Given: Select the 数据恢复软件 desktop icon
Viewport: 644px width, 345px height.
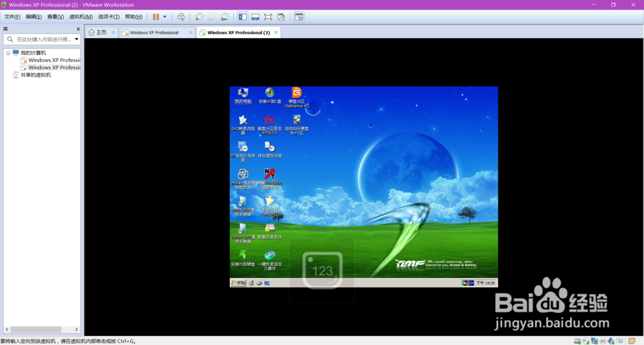Looking at the screenshot, I should [x=270, y=232].
